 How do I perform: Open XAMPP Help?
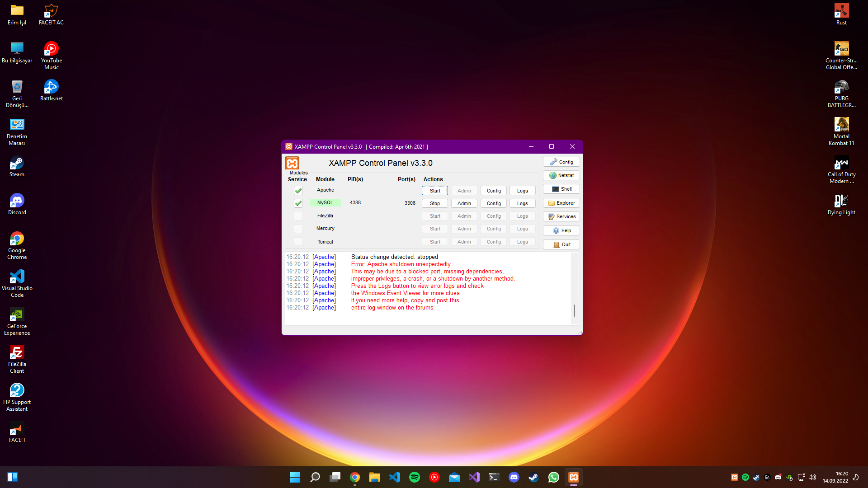click(x=561, y=230)
